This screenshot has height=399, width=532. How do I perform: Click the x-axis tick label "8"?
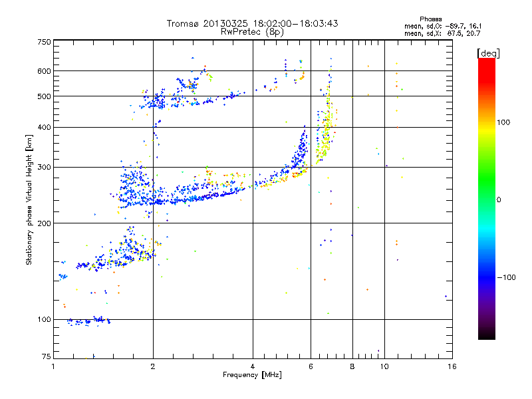[352, 366]
